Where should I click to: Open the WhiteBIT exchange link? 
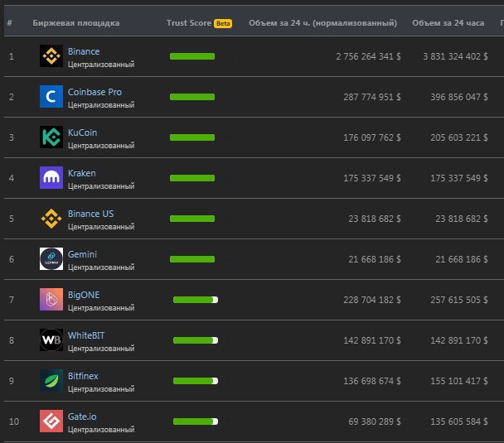click(86, 335)
